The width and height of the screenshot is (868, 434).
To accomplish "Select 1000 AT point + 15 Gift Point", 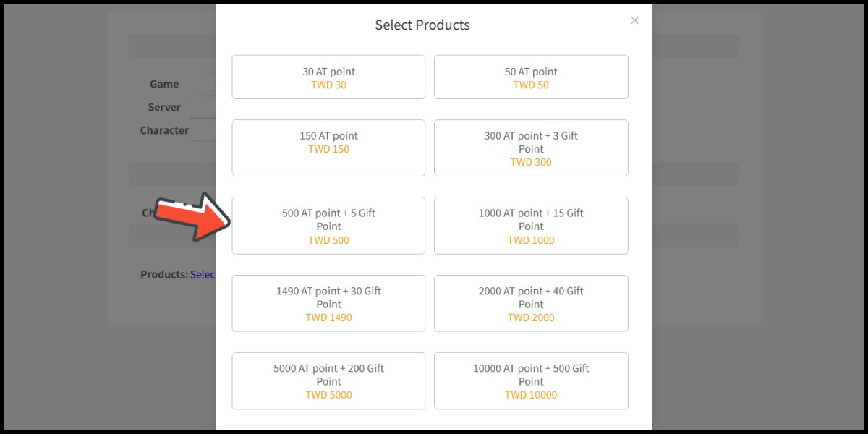I will (x=531, y=226).
